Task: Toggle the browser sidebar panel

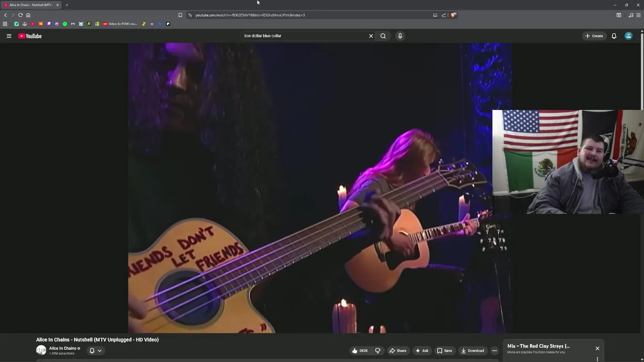Action: (619, 15)
